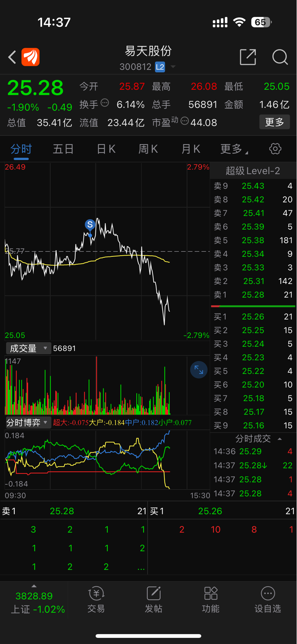The height and width of the screenshot is (644, 297).
Task: Expand the 上证 index bar arrow
Action: point(34,586)
